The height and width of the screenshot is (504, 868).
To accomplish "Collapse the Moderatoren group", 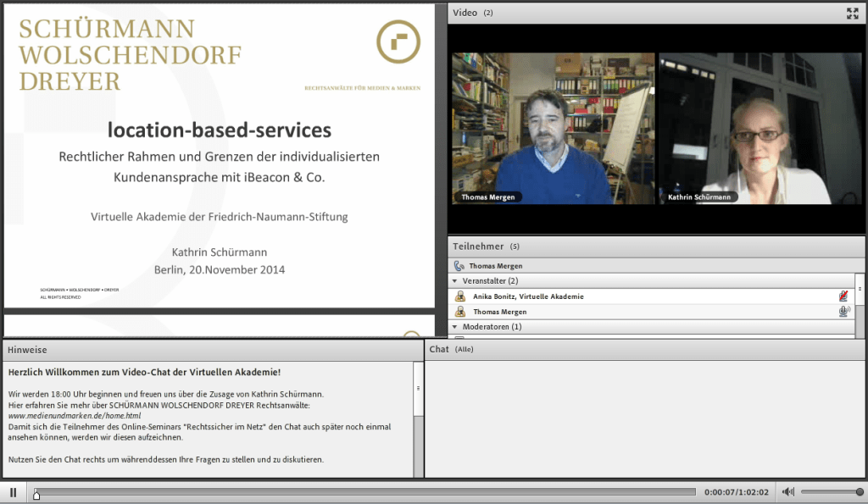I will (455, 326).
